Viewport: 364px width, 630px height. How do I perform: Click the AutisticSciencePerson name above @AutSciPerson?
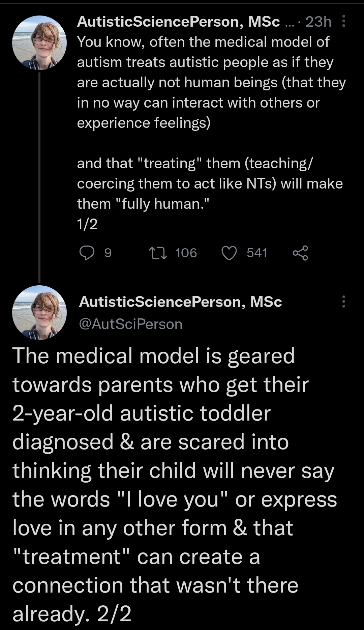[180, 302]
